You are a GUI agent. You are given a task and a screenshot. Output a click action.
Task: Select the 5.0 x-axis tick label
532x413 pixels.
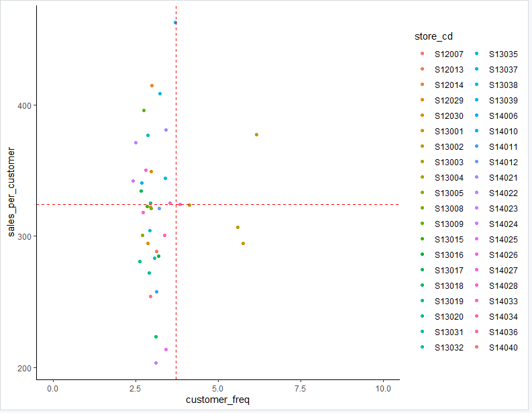pyautogui.click(x=218, y=389)
